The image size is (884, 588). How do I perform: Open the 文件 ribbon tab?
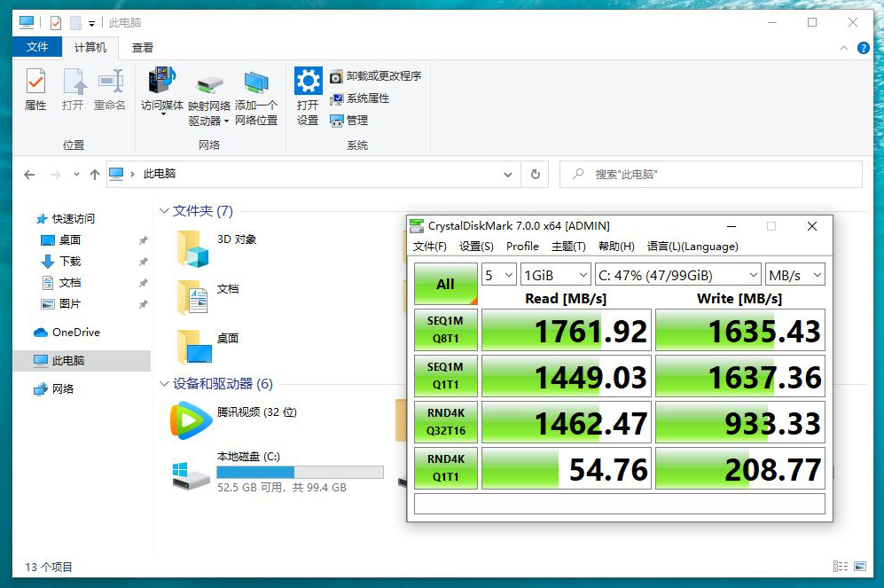click(37, 47)
